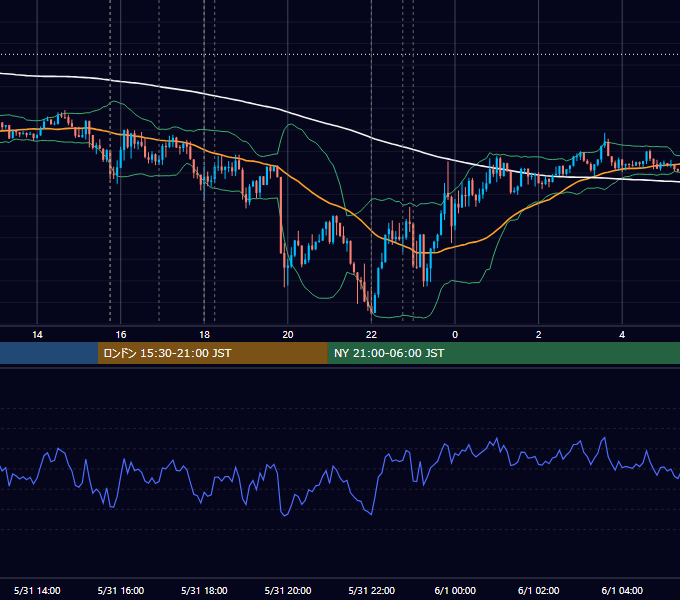680x600 pixels.
Task: Click the 5/31 22:00 time label
Action: click(372, 590)
